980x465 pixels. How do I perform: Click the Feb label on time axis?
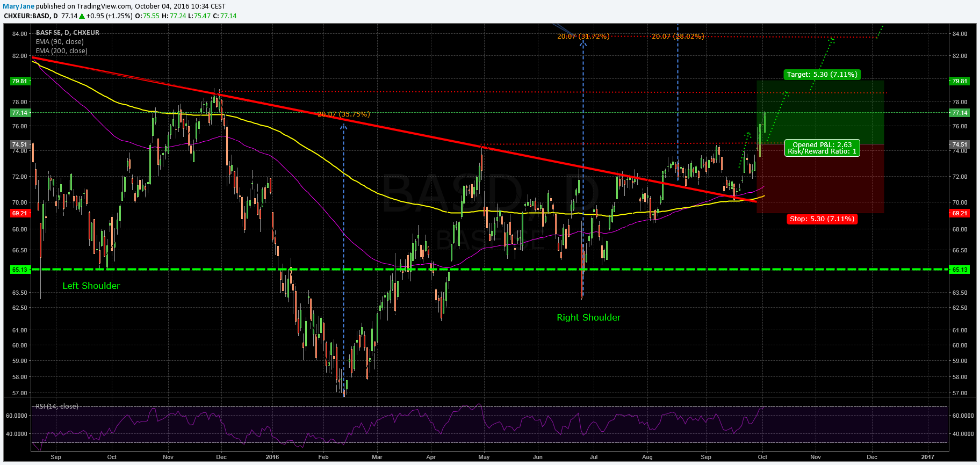coord(323,457)
